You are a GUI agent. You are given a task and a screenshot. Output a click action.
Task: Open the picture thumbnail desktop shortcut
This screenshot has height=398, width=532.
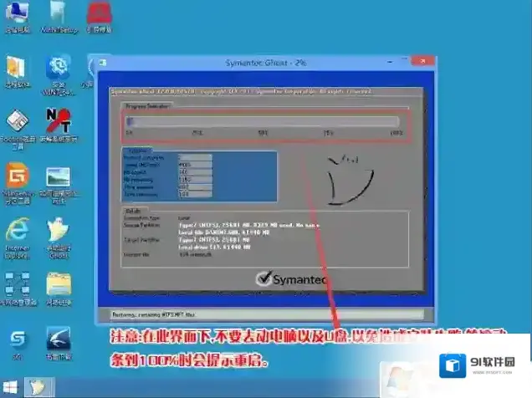(58, 177)
